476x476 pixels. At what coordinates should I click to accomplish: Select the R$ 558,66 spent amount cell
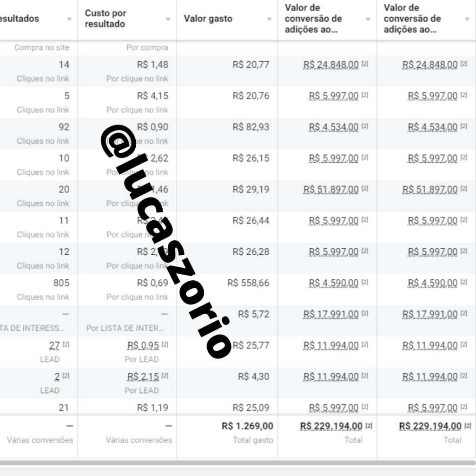(x=248, y=283)
